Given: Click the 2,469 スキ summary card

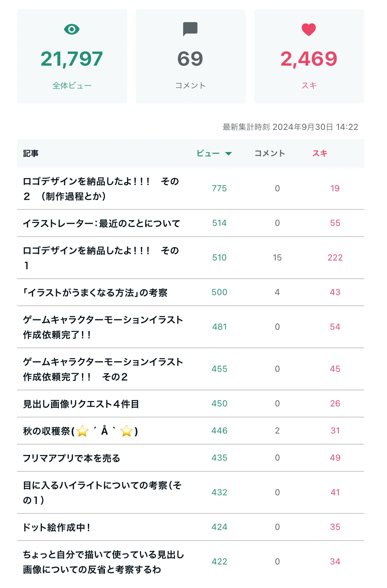Looking at the screenshot, I should click(309, 56).
